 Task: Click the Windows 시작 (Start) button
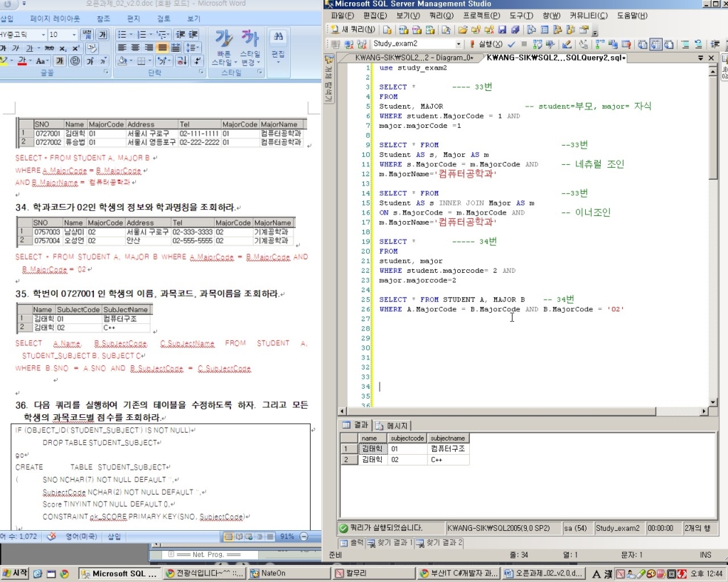click(16, 573)
